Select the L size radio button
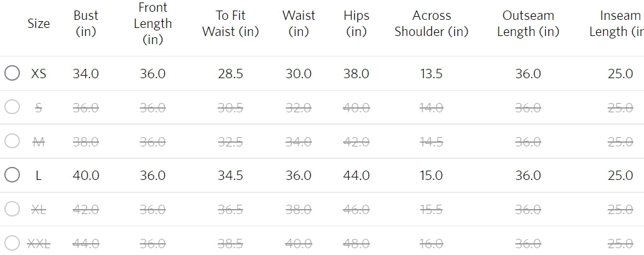The image size is (644, 255). point(12,175)
